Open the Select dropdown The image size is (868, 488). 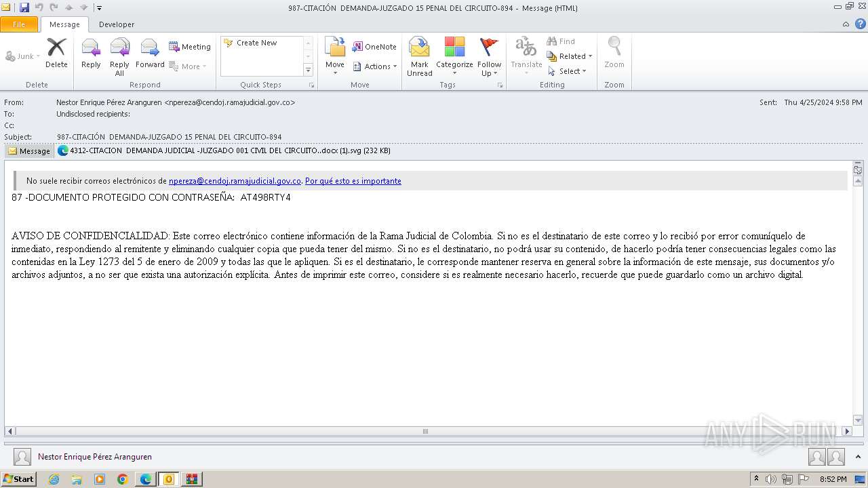tap(567, 71)
